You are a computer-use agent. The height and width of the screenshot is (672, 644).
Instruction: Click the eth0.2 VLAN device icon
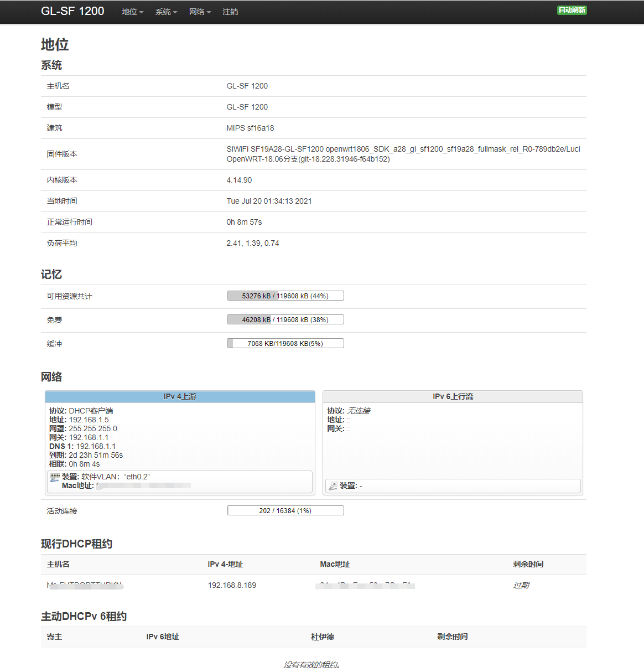[x=55, y=477]
